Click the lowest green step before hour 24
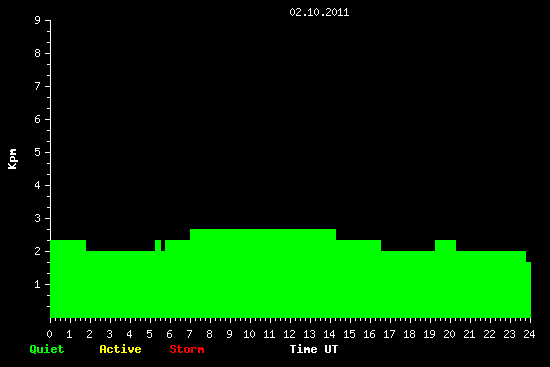550x367 pixels. (x=529, y=290)
